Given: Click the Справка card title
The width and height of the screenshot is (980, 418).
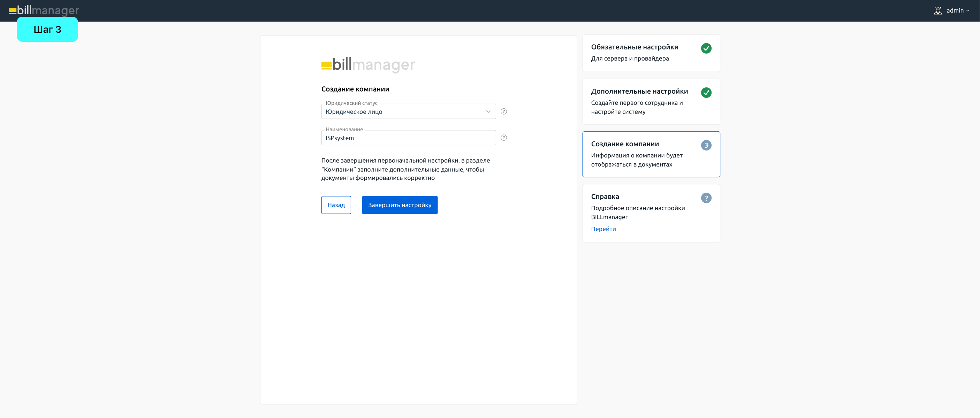Looking at the screenshot, I should 605,196.
